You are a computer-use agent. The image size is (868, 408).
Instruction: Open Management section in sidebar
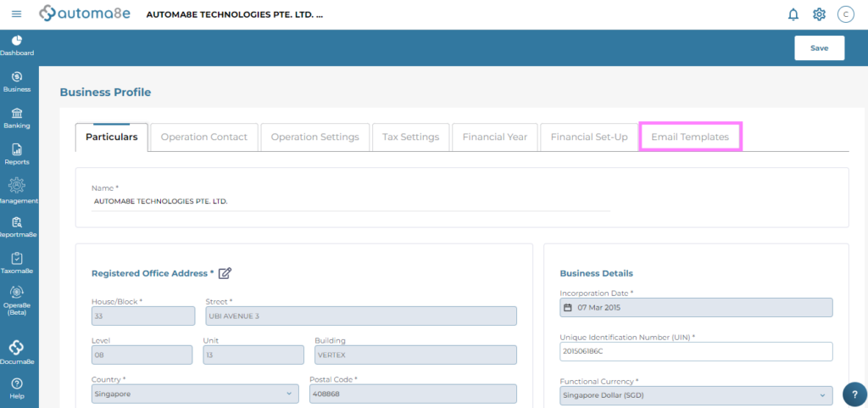pyautogui.click(x=17, y=191)
